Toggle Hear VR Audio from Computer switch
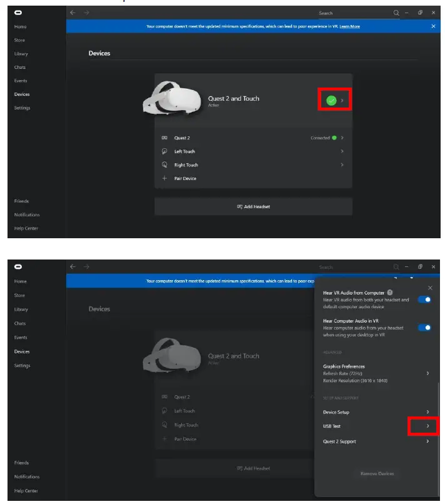Screen dimensions: 445x504 point(424,300)
